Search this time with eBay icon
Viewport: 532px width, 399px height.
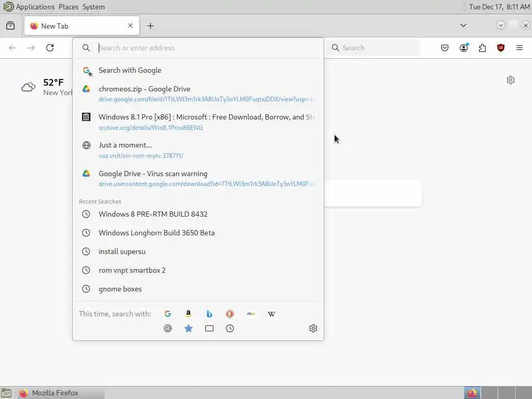pos(251,314)
